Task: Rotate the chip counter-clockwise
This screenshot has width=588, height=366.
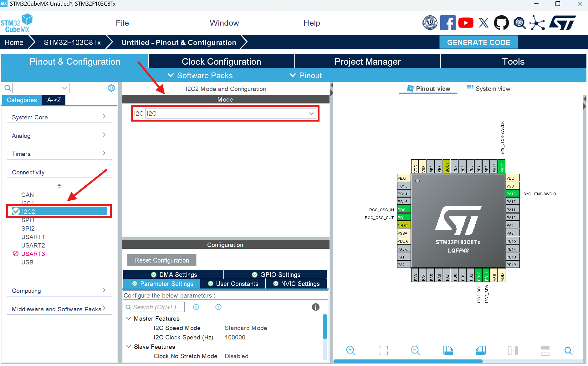Action: (x=480, y=351)
